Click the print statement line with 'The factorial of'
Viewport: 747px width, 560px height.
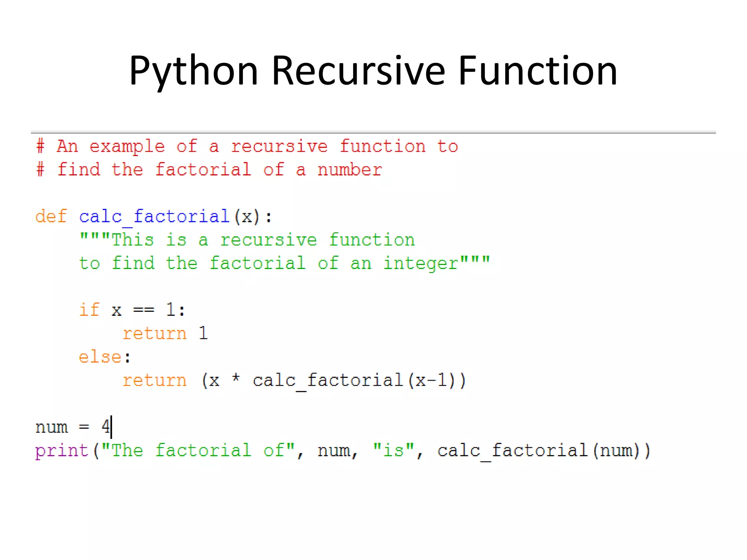click(x=343, y=451)
